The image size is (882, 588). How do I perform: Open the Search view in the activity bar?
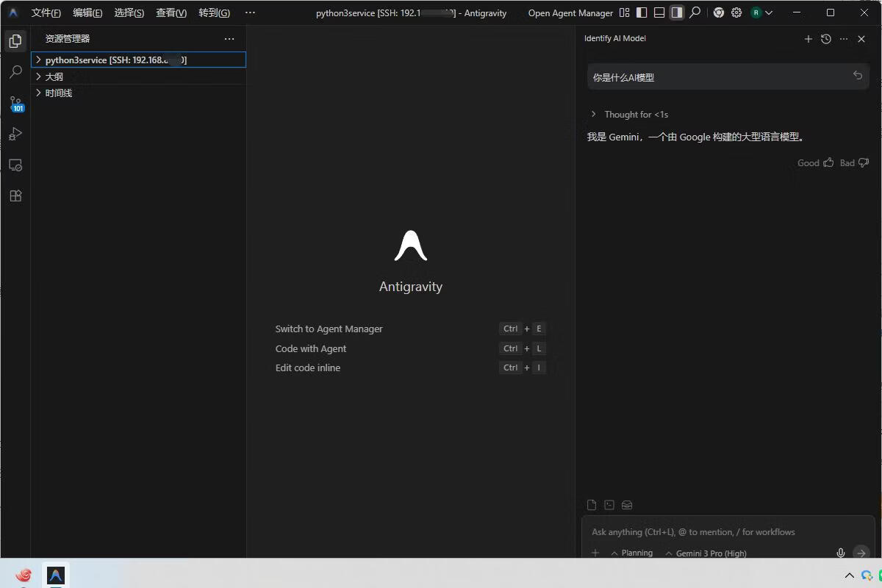15,72
